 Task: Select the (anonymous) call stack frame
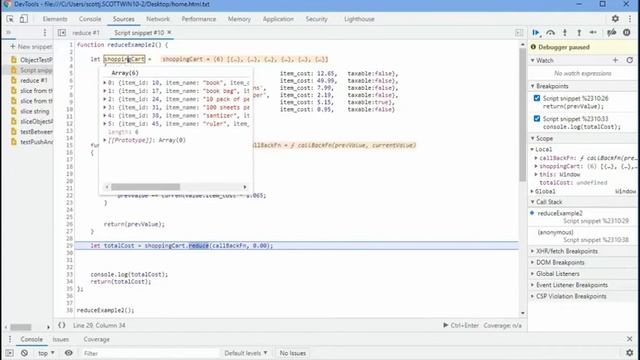583,236
